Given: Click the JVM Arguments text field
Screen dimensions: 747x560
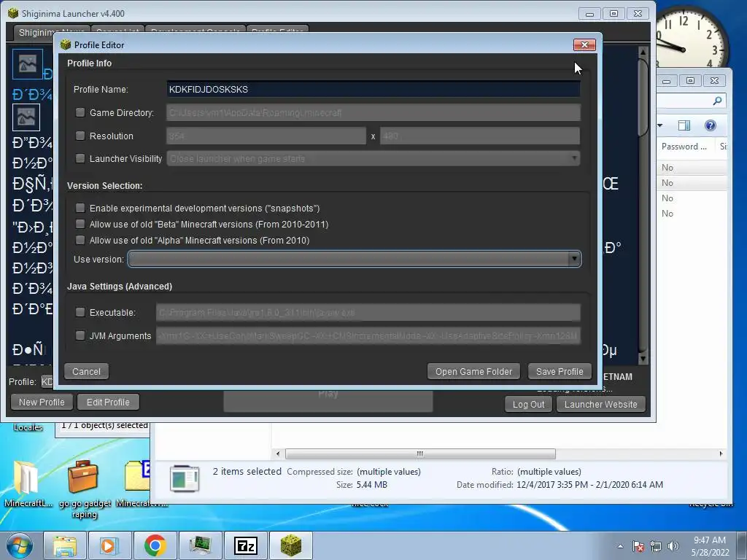Looking at the screenshot, I should click(x=368, y=335).
